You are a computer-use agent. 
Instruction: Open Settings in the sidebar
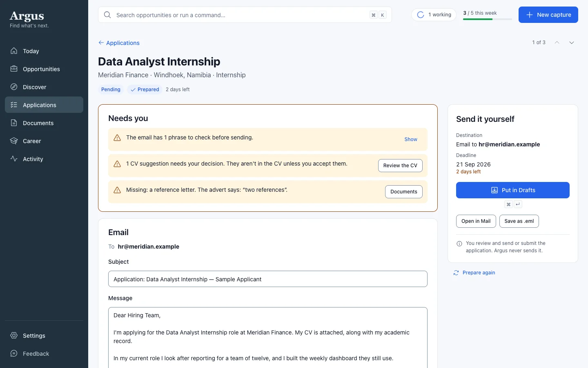click(x=44, y=335)
